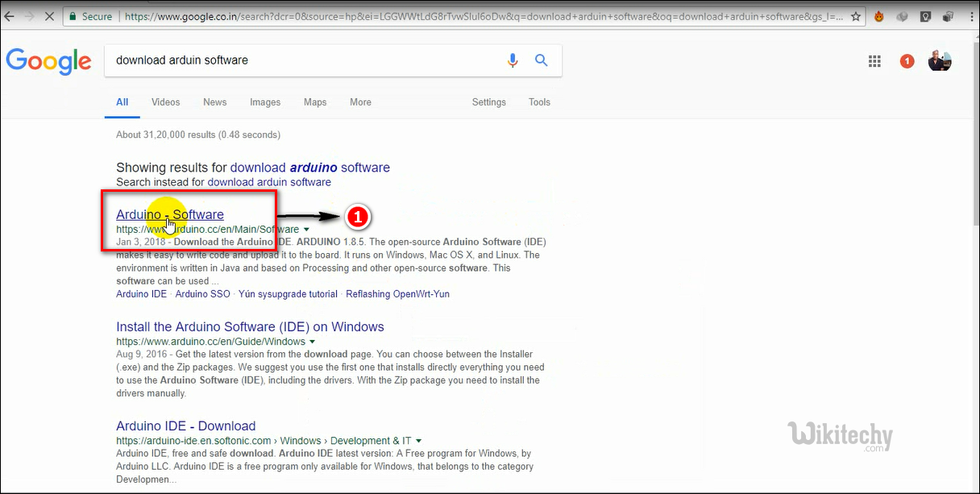Open the "Arduino - Software" search result
The width and height of the screenshot is (980, 494).
(x=170, y=214)
